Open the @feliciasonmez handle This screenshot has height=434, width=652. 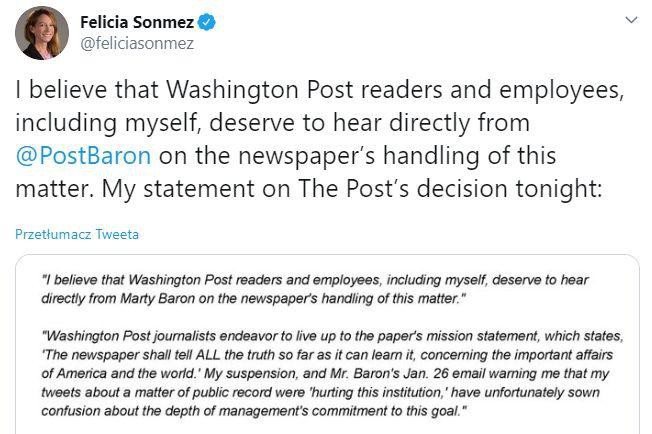point(137,43)
